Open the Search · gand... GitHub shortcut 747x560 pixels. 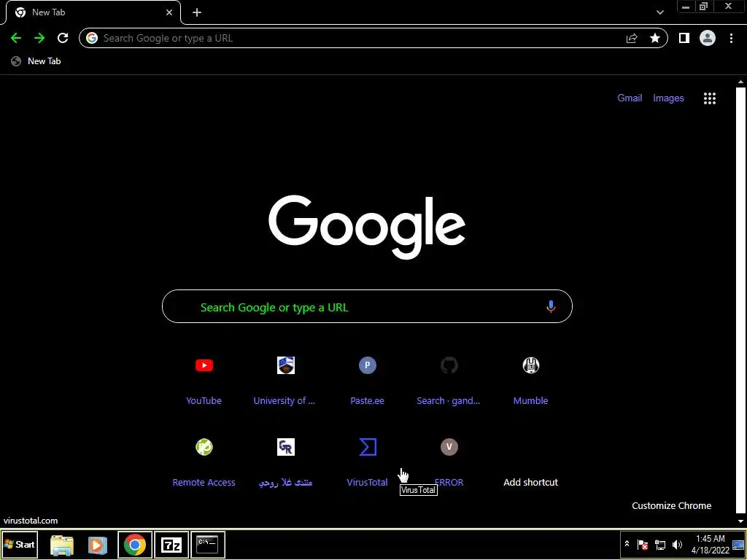click(x=449, y=365)
